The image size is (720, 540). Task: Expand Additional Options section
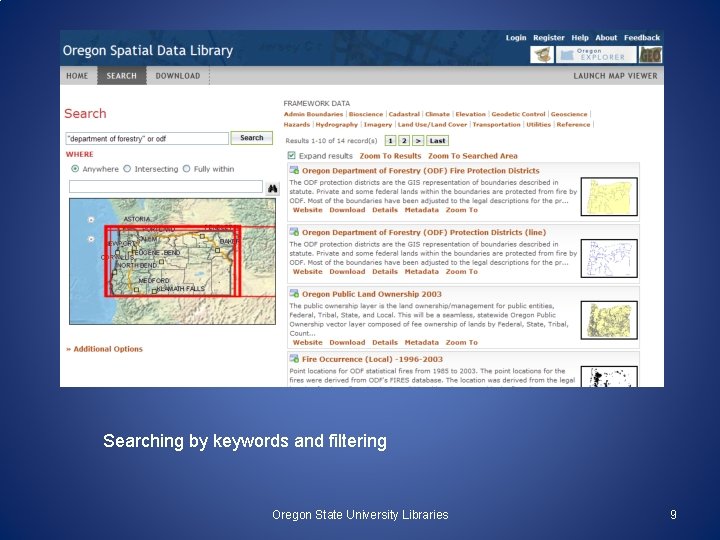(x=105, y=349)
